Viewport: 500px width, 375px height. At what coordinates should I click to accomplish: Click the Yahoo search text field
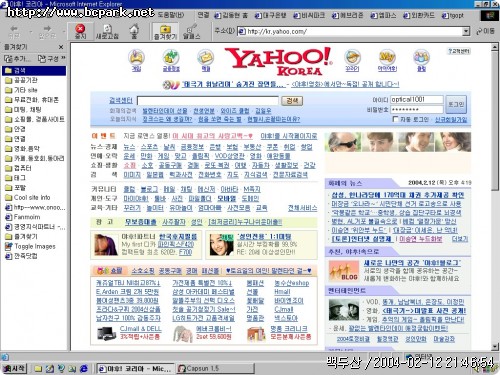pos(208,101)
